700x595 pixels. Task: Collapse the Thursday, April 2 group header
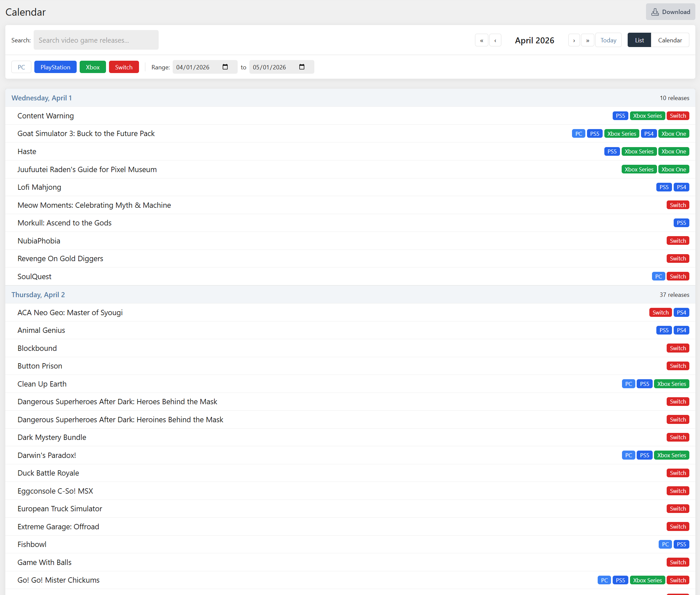coord(38,294)
